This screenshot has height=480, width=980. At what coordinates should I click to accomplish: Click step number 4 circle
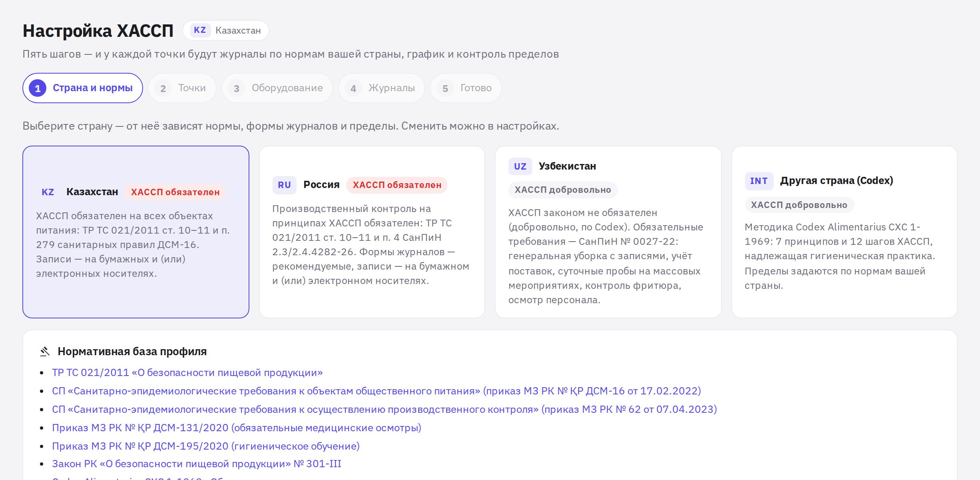tap(353, 88)
